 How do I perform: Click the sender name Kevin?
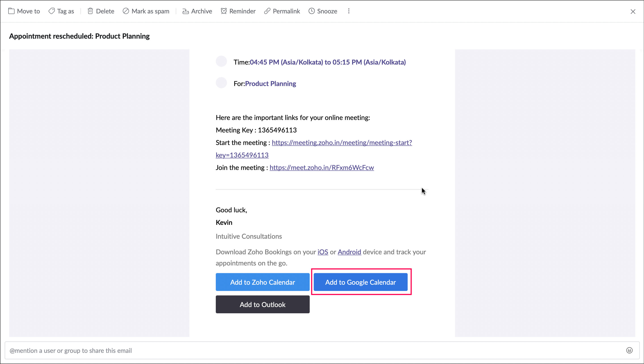pyautogui.click(x=224, y=222)
